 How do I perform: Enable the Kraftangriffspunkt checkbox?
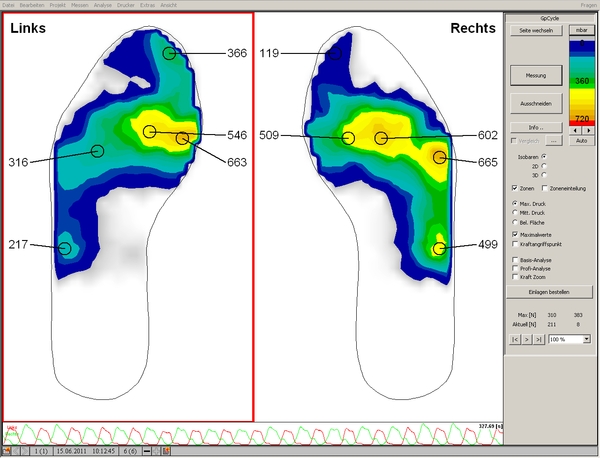point(514,243)
